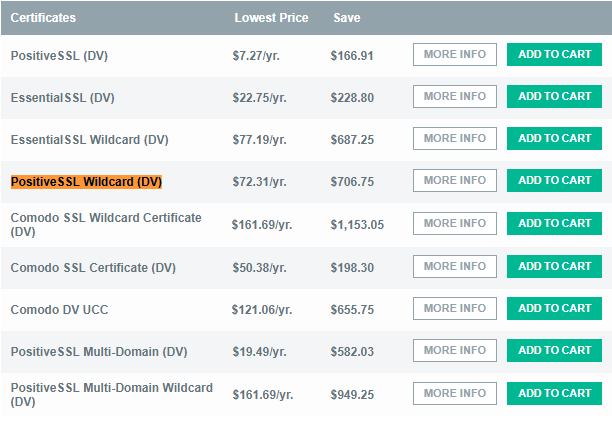Click highlighted PositiveSSL Wildcard (DV) name
The width and height of the screenshot is (612, 426).
[x=86, y=182]
